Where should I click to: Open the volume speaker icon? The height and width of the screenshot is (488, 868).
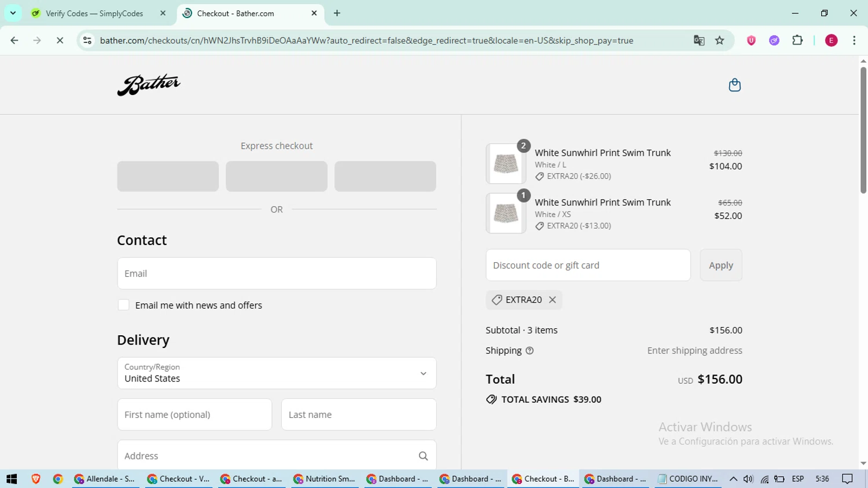748,479
